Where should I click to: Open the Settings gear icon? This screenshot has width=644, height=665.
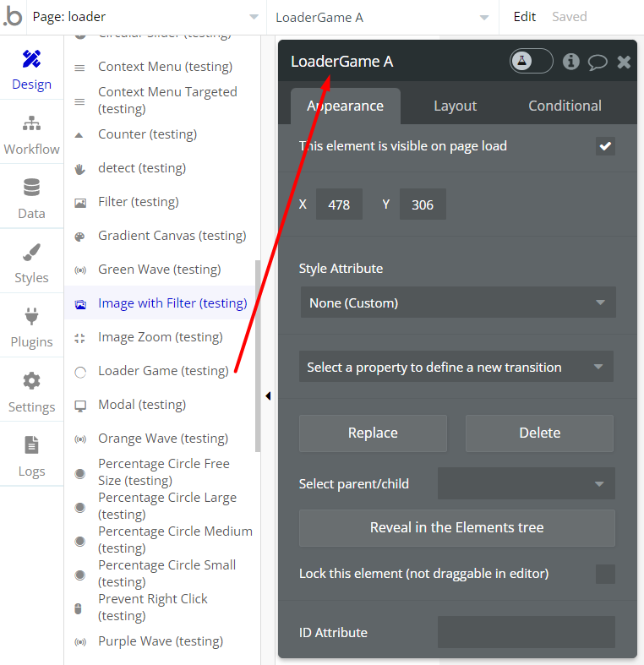tap(31, 381)
